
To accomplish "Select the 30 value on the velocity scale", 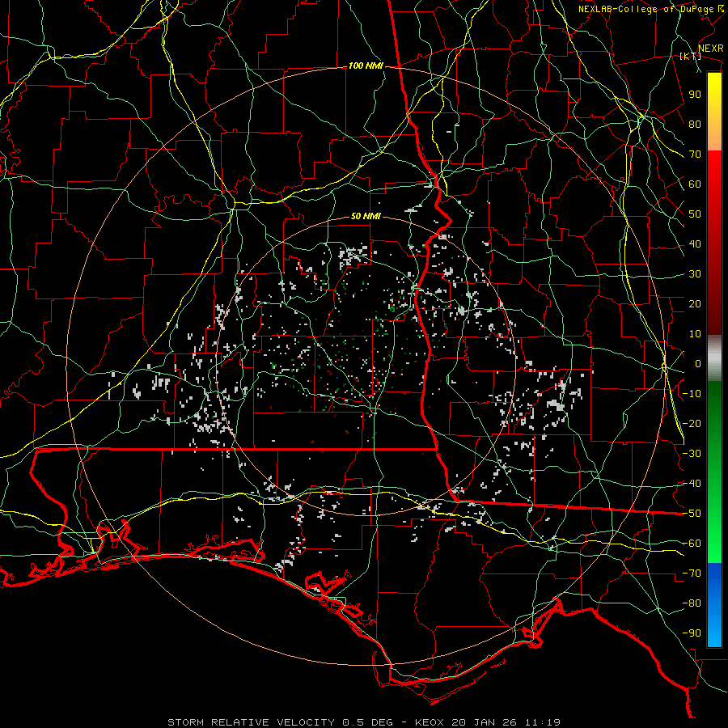I will pos(695,274).
